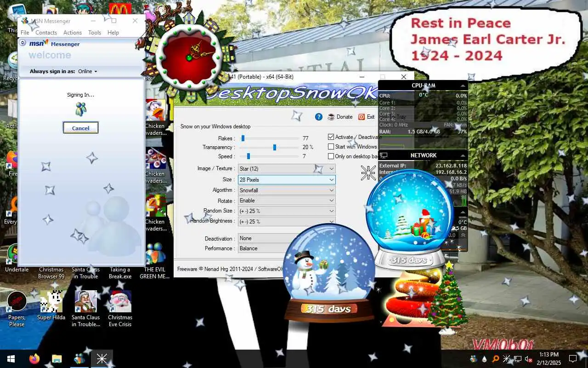
Task: Open File Explorer from the taskbar
Action: [x=57, y=359]
